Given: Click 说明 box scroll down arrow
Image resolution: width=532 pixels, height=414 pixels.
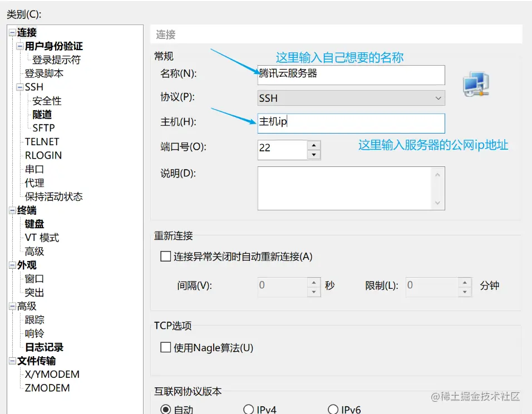Looking at the screenshot, I should (x=438, y=203).
